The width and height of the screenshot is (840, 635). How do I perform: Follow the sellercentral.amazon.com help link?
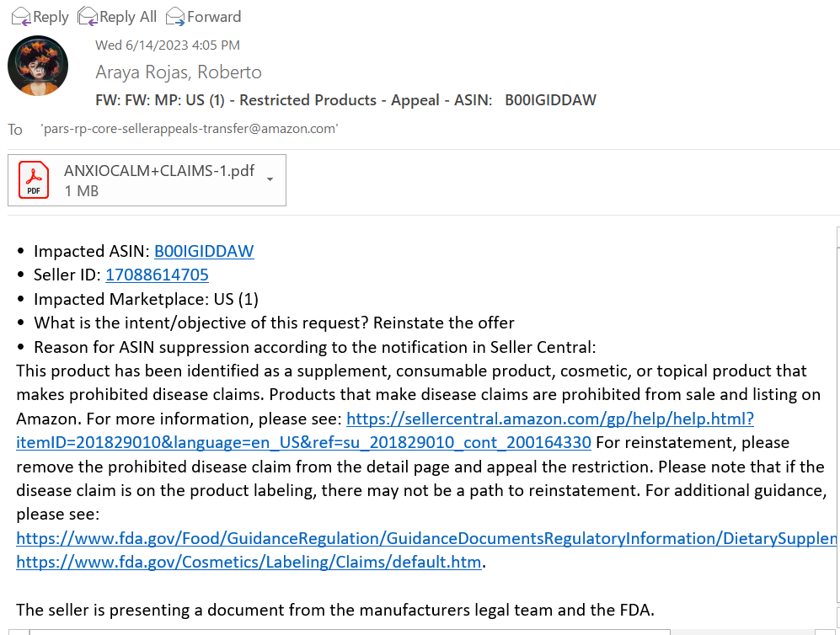(550, 419)
